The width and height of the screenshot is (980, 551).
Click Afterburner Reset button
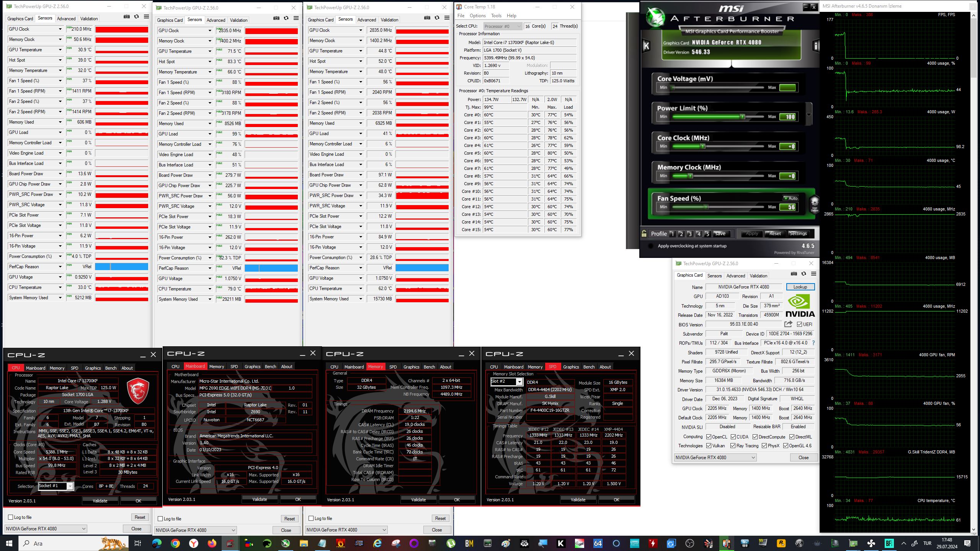click(775, 234)
